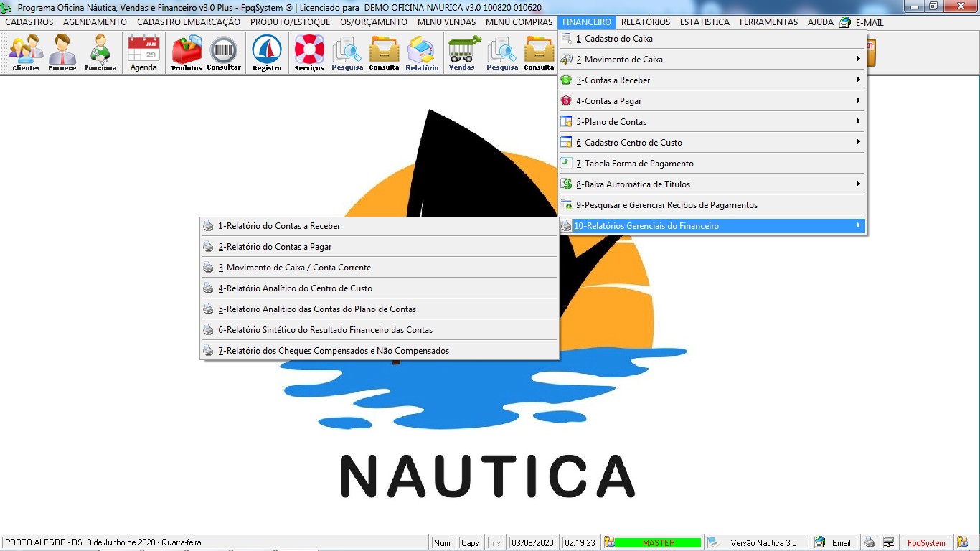Click the 03/06/2020 date in status bar
Image resolution: width=980 pixels, height=551 pixels.
click(532, 543)
